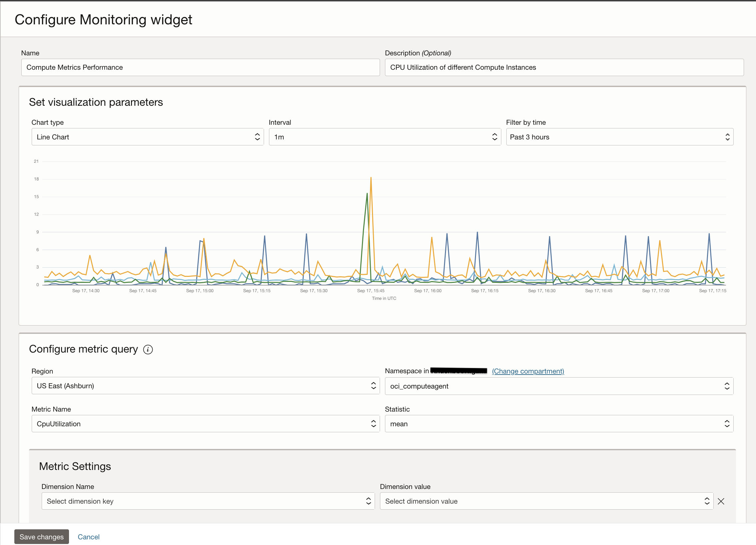Open the Select dimension value dropdown
The height and width of the screenshot is (545, 756).
pos(547,501)
